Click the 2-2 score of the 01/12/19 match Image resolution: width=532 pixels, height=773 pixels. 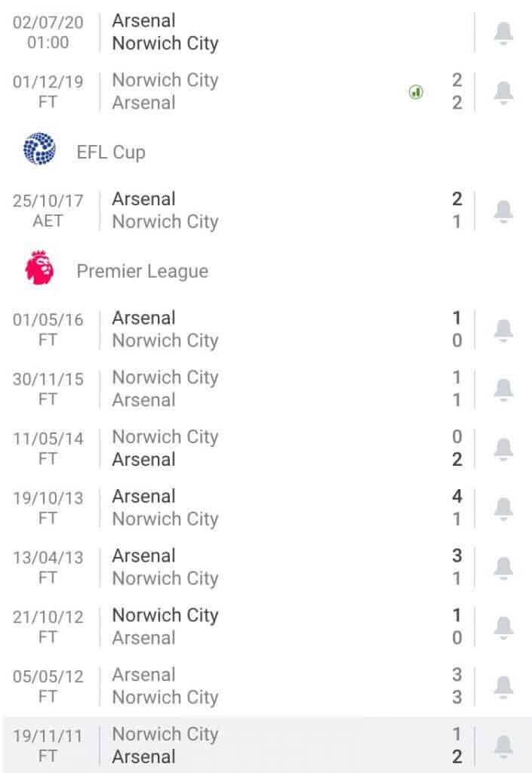[x=457, y=91]
